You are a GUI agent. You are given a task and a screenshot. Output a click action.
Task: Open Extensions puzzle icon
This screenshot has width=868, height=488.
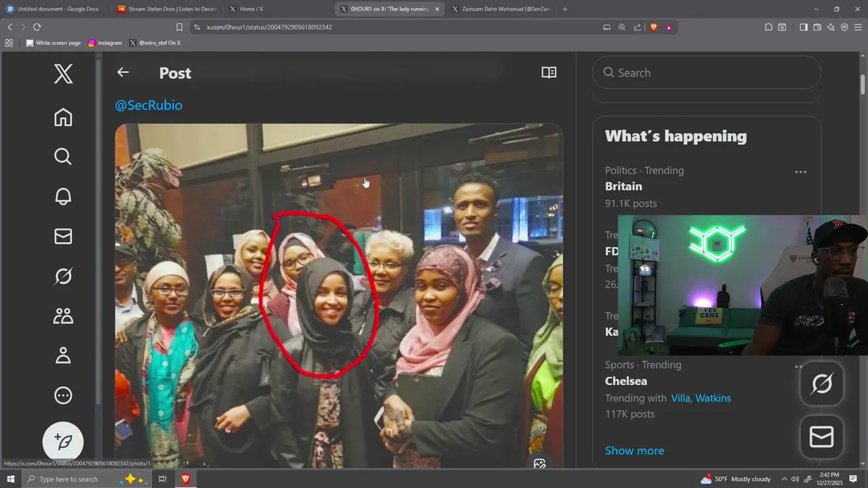(768, 27)
